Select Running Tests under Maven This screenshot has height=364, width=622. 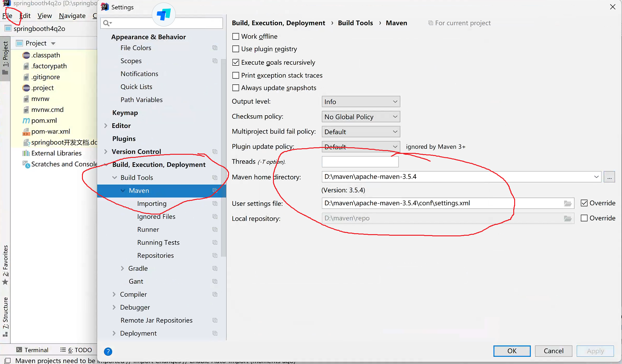(158, 243)
